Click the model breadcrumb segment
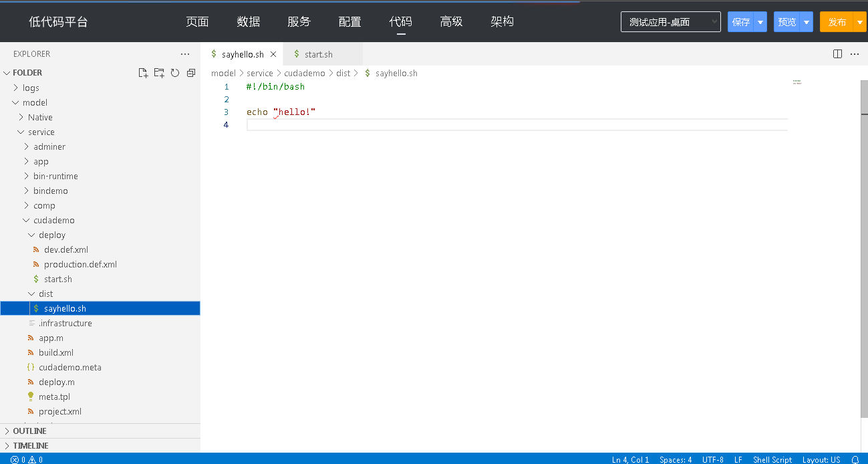 [x=223, y=73]
